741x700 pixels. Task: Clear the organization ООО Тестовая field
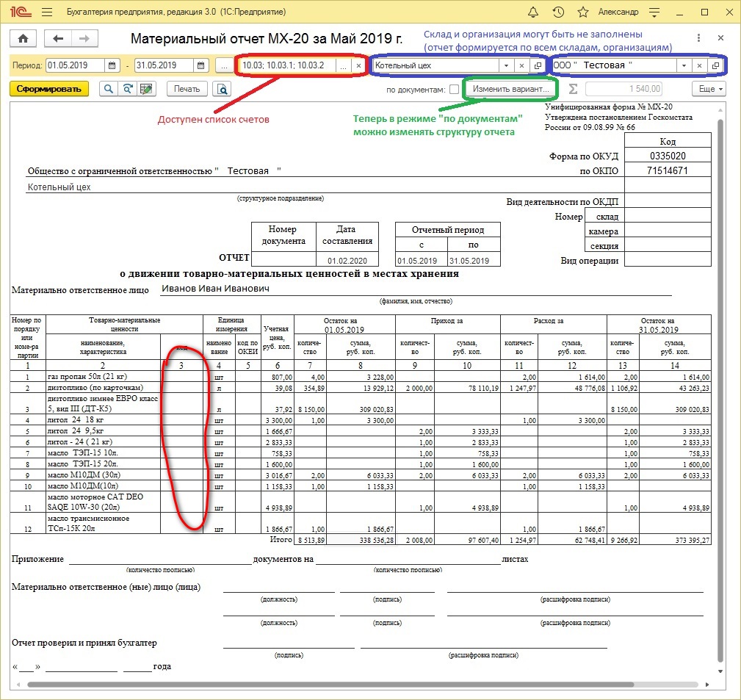[x=699, y=65]
